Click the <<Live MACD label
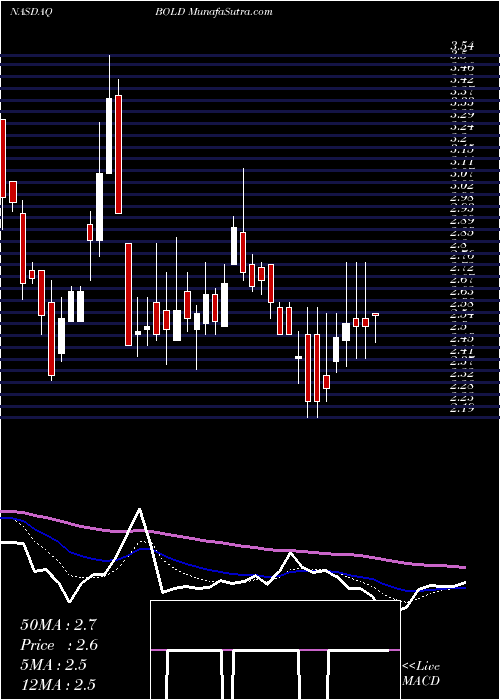Image resolution: width=500 pixels, height=700 pixels. point(421,674)
